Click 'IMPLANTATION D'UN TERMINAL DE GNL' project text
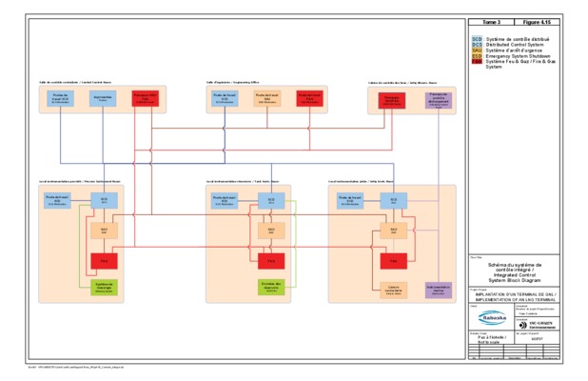The width and height of the screenshot is (588, 381). [x=516, y=294]
